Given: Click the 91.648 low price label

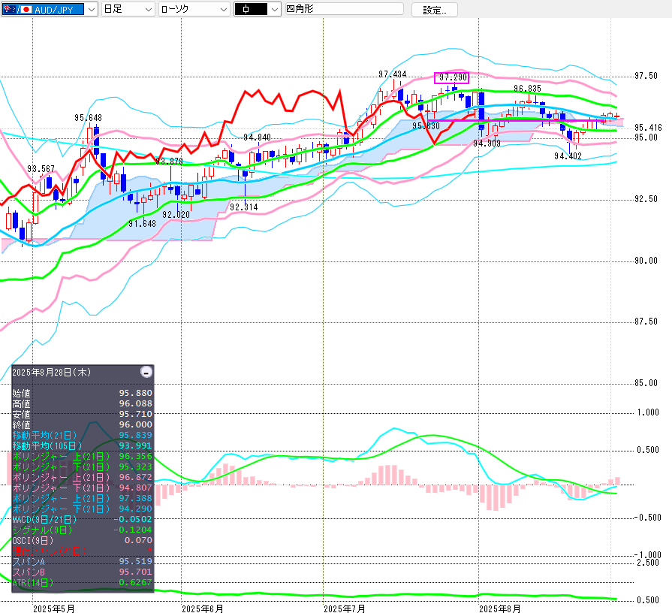Looking at the screenshot, I should pos(143,224).
